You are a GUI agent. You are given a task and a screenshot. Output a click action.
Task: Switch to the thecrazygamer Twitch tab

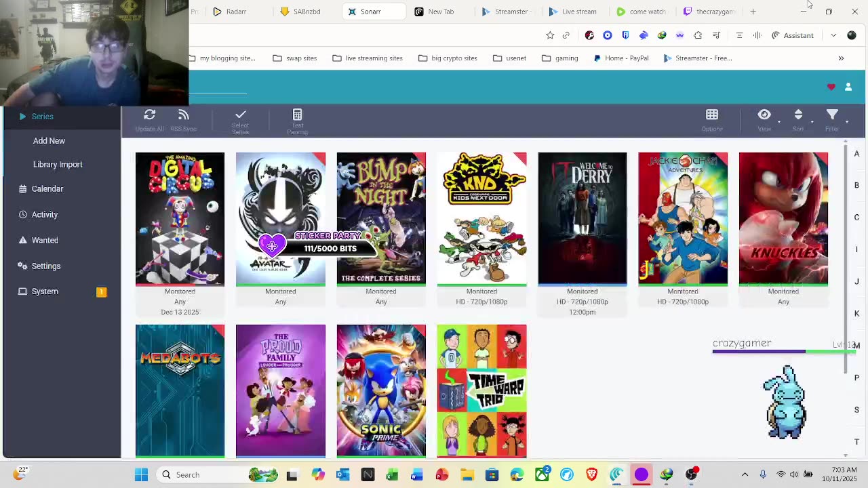709,12
